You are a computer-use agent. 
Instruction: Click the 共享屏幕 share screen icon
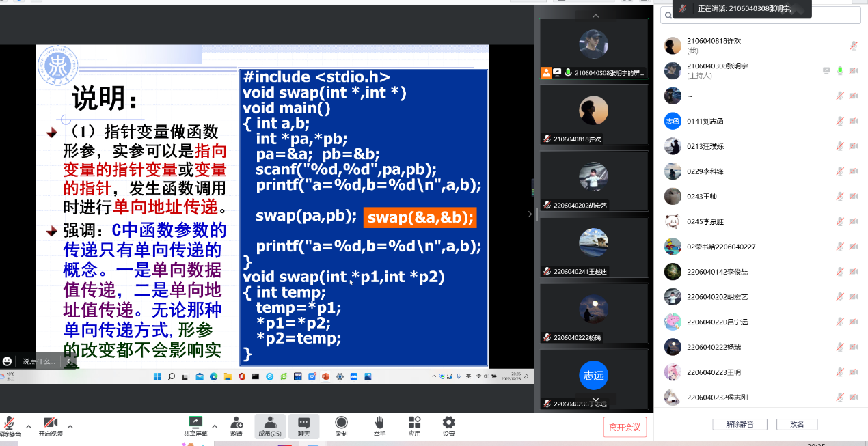pyautogui.click(x=195, y=426)
